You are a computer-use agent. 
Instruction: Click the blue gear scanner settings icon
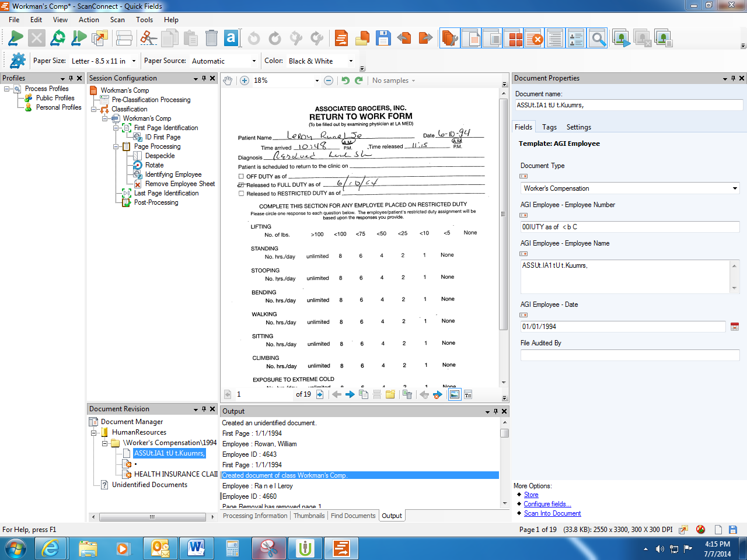pyautogui.click(x=18, y=61)
